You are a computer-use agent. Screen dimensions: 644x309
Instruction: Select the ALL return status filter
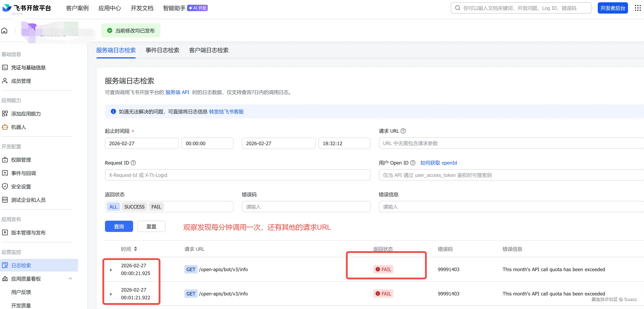(113, 207)
